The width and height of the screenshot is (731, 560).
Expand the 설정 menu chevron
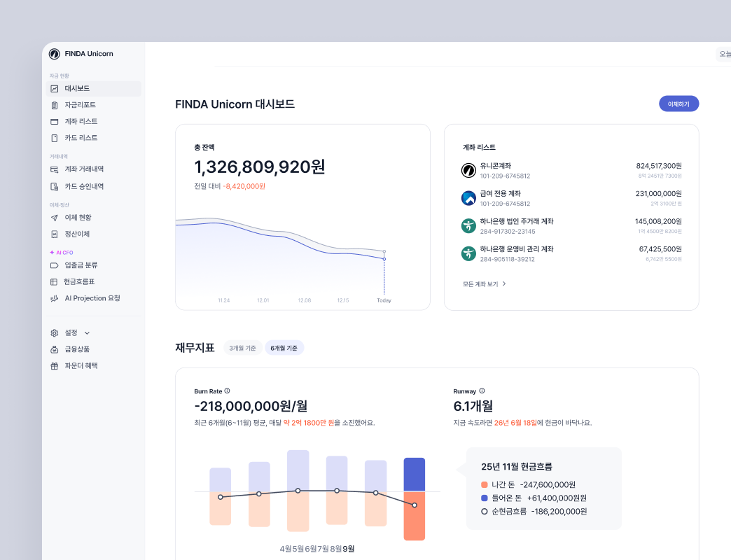88,333
